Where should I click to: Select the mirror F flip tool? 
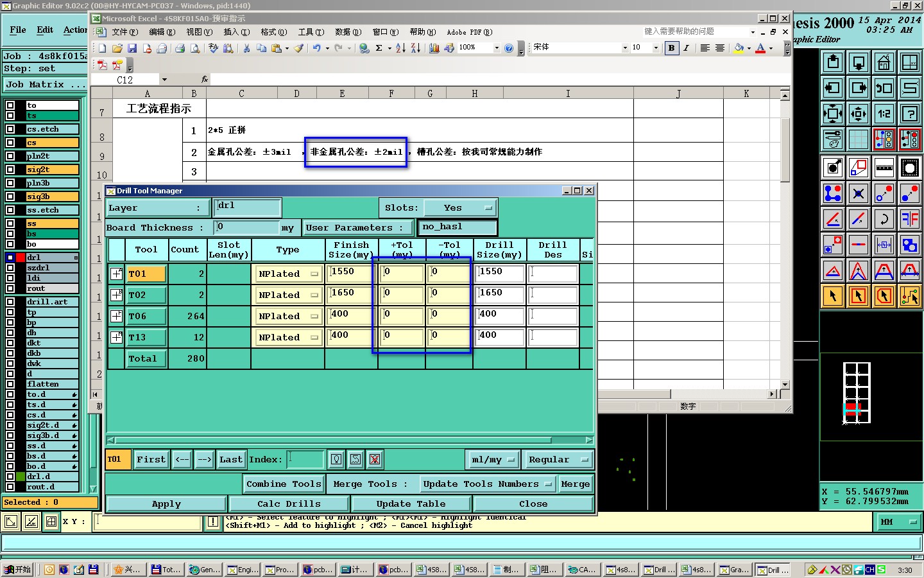[x=910, y=219]
